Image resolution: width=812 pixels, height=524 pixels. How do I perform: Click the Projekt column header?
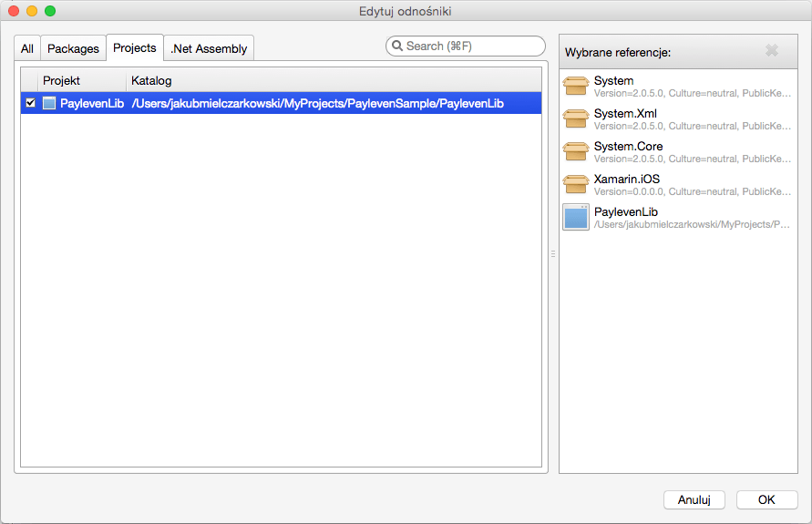point(82,81)
